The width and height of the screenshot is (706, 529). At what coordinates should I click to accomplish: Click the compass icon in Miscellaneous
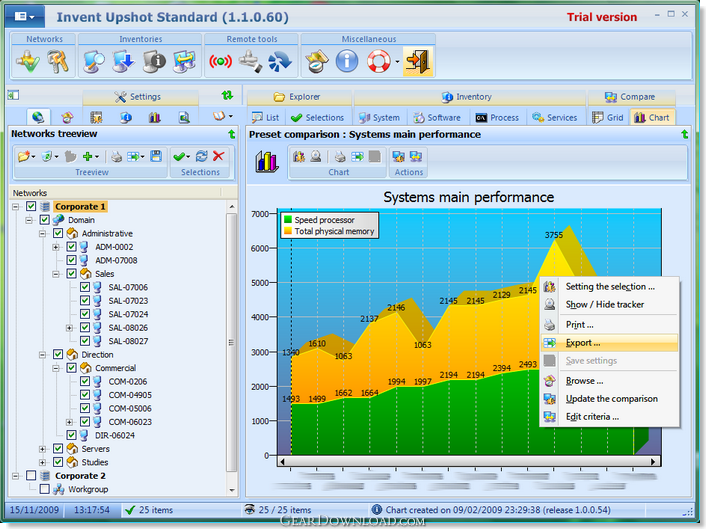point(317,61)
